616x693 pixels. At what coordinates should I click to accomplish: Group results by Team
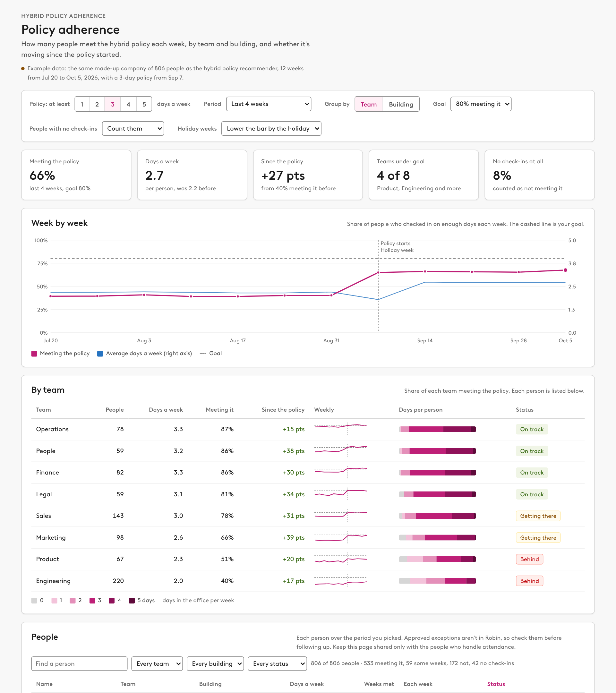[369, 104]
